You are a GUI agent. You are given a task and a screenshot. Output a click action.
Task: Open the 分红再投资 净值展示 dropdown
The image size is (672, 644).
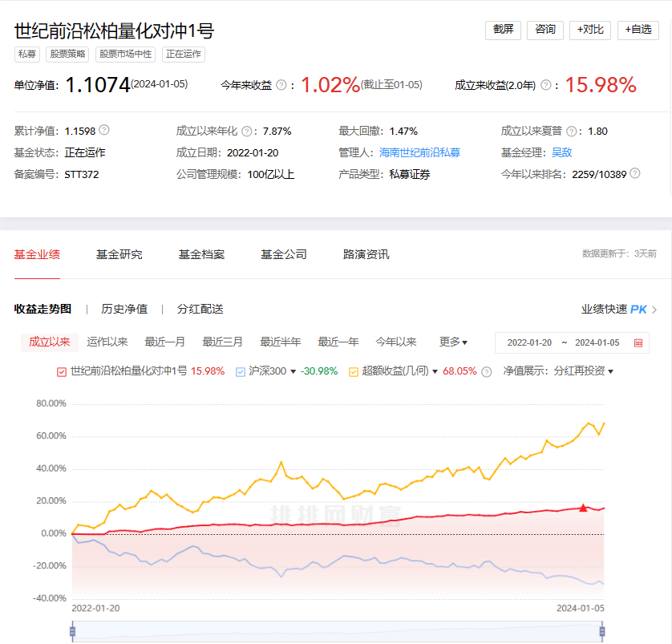pos(583,371)
